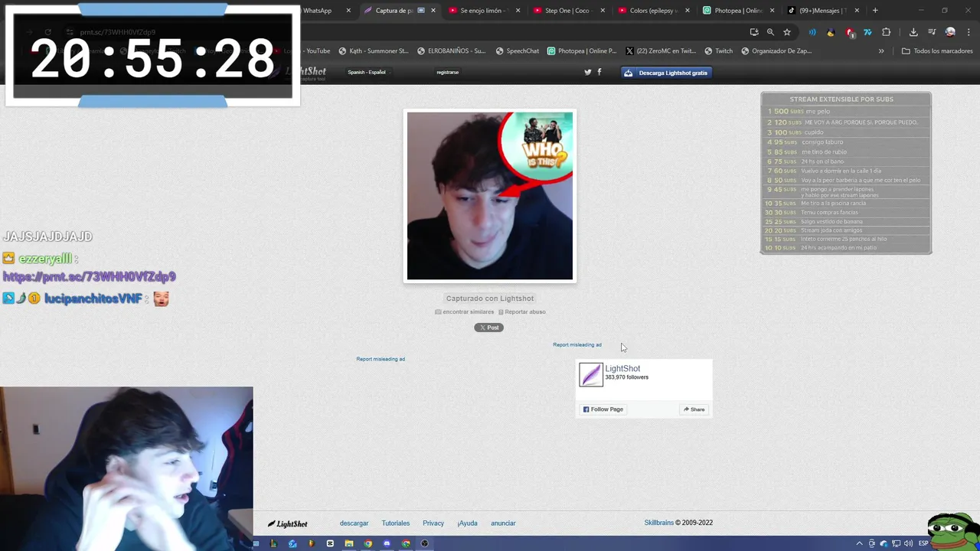The width and height of the screenshot is (980, 551).
Task: Click the 'LightShot' Facebook page name
Action: [622, 369]
